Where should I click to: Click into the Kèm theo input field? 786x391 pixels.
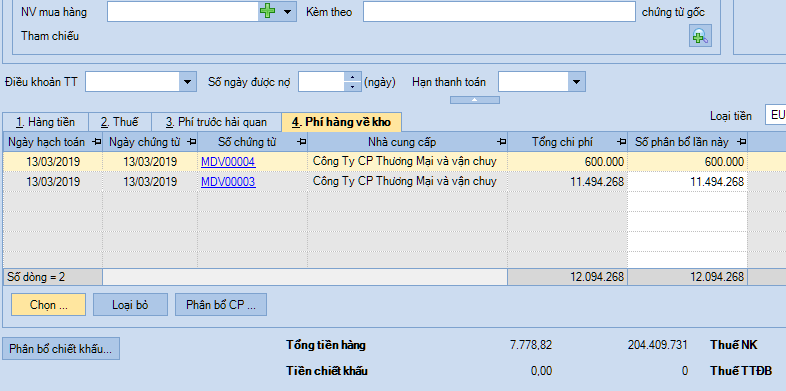499,12
